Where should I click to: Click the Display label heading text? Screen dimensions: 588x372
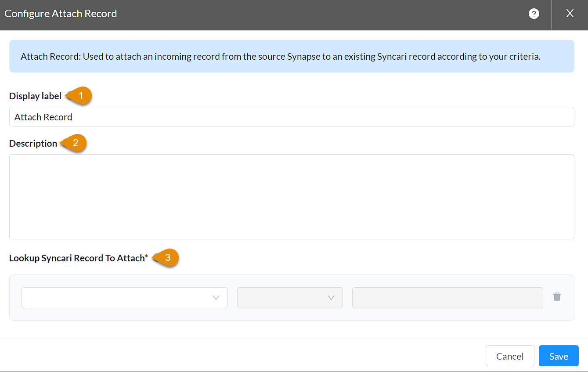35,96
